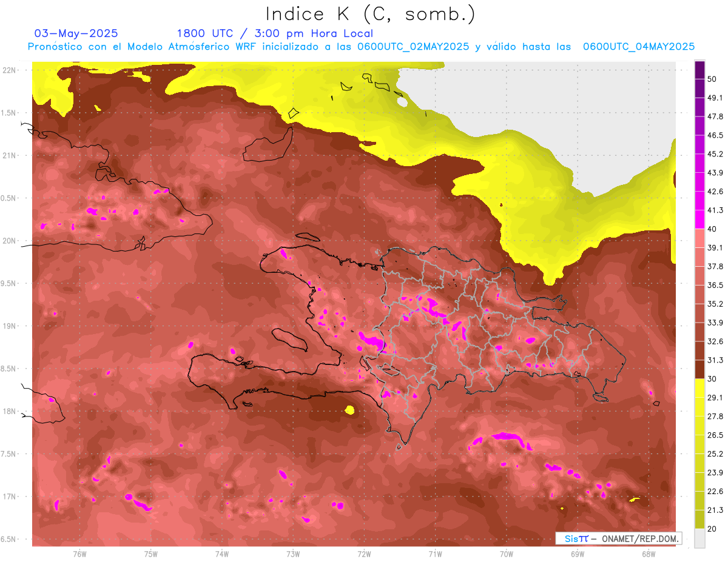Screen dimensions: 728x562
Task: Click the "20N" latitude label
Action: [x=8, y=241]
